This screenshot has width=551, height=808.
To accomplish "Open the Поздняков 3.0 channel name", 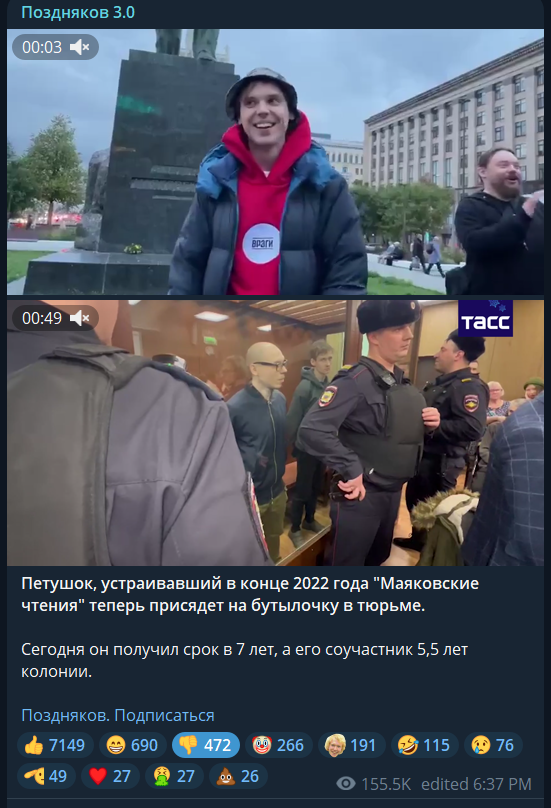I will coord(78,12).
